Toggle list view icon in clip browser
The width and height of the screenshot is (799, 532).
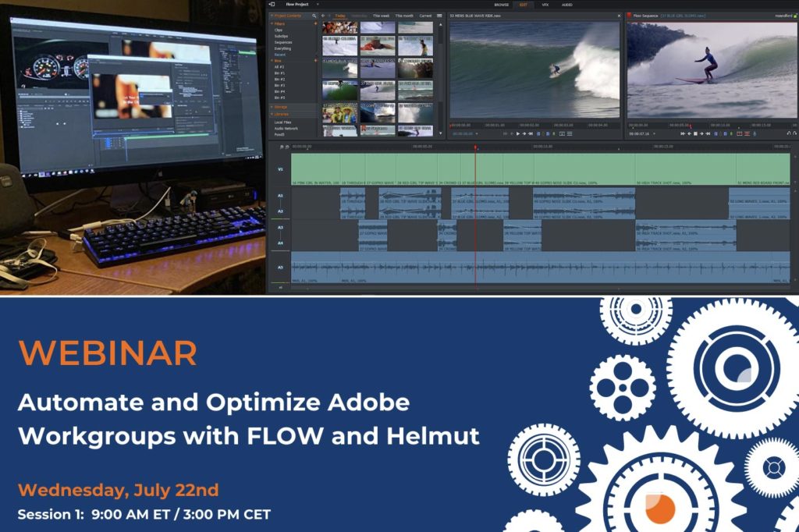[439, 16]
